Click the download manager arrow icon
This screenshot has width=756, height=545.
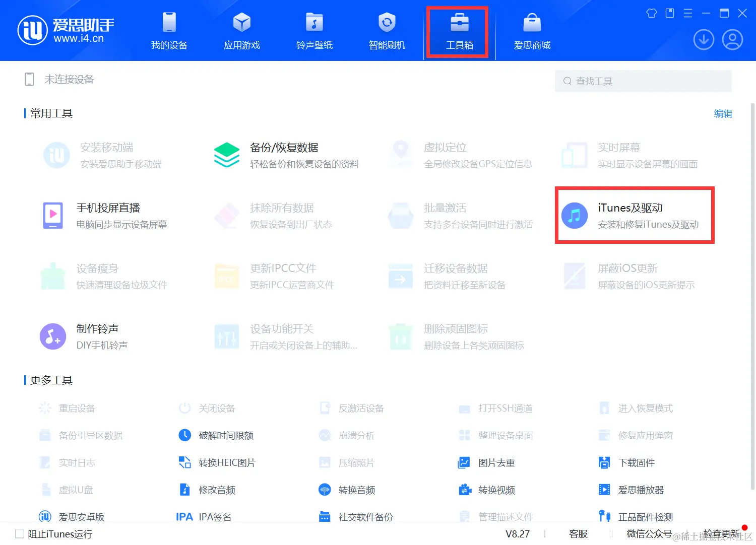[x=704, y=39]
